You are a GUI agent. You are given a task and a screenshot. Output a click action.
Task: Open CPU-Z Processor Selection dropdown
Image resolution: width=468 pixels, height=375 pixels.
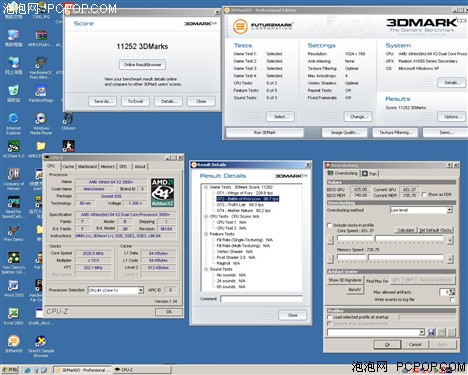141,290
